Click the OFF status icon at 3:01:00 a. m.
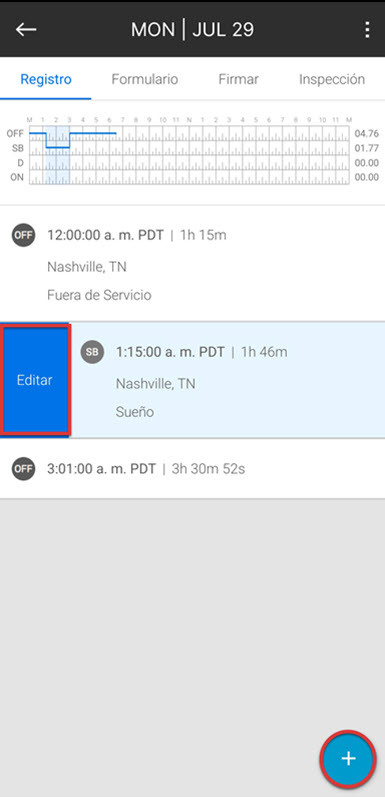This screenshot has width=385, height=797. pos(23,469)
